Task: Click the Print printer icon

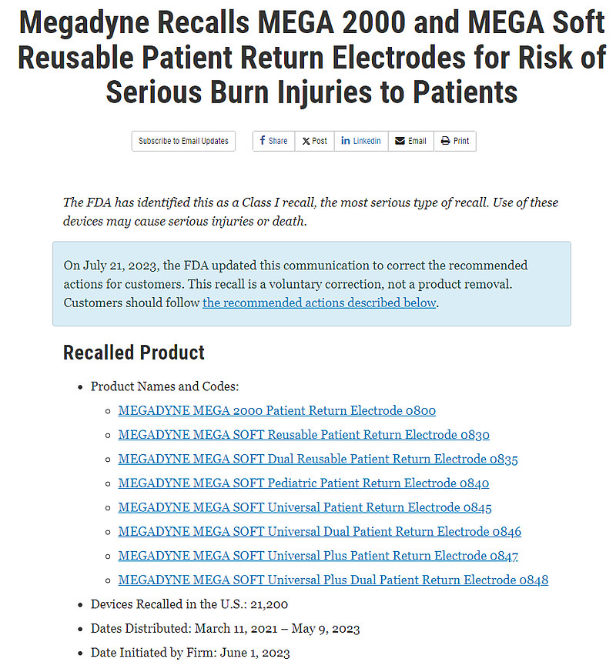Action: point(445,141)
